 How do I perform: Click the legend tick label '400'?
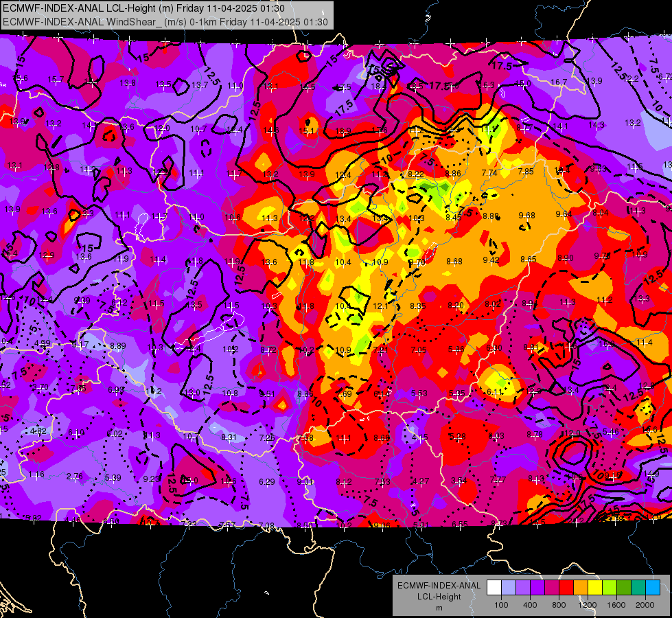(530, 605)
